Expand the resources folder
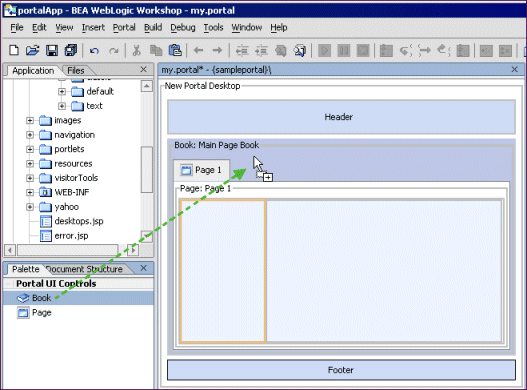 [x=30, y=164]
